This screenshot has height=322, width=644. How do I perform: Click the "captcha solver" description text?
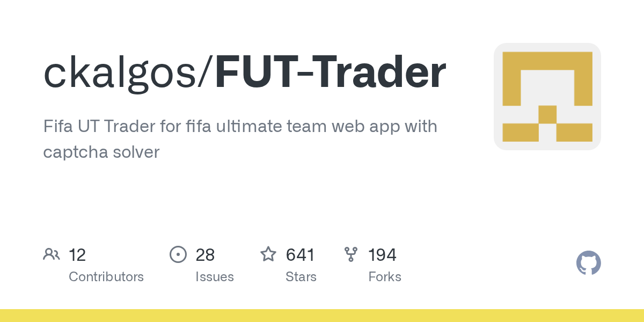tap(101, 152)
